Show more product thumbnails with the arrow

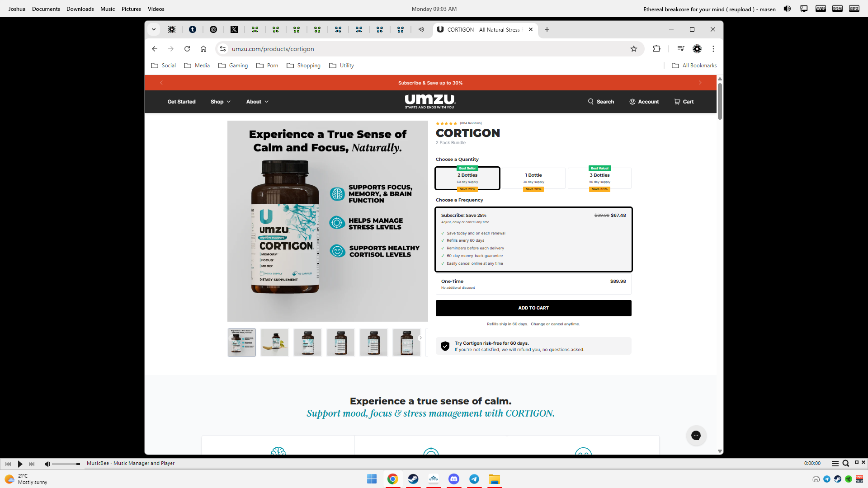[420, 338]
